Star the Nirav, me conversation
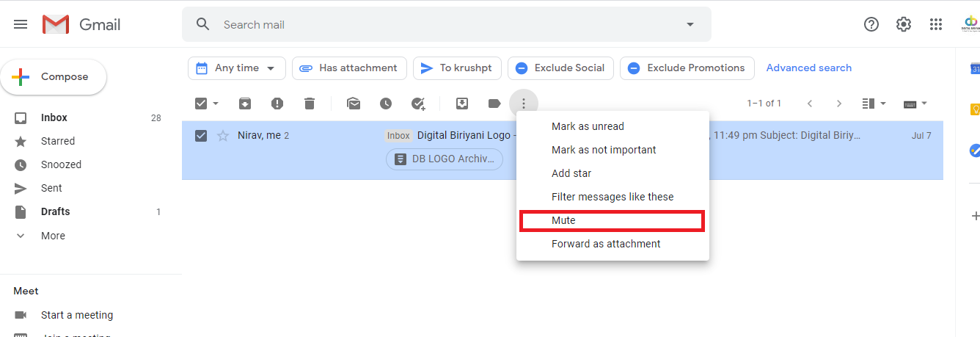Viewport: 980px width, 337px height. [223, 135]
